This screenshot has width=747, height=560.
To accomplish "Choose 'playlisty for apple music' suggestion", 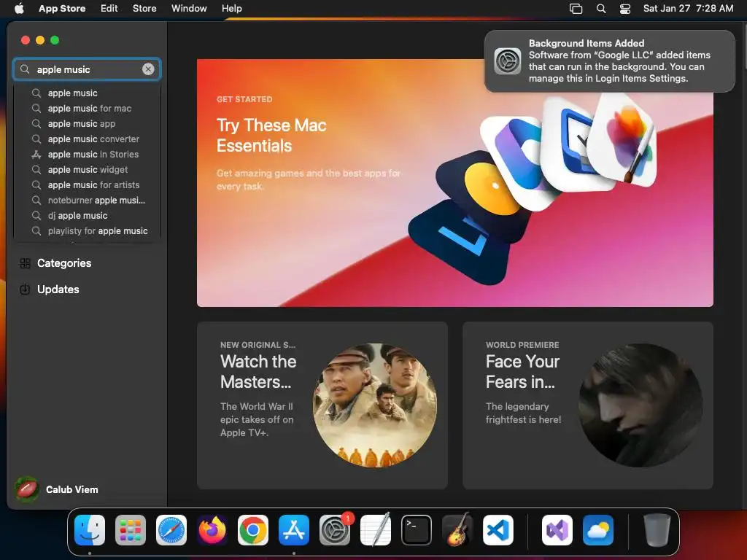I will tap(88, 230).
